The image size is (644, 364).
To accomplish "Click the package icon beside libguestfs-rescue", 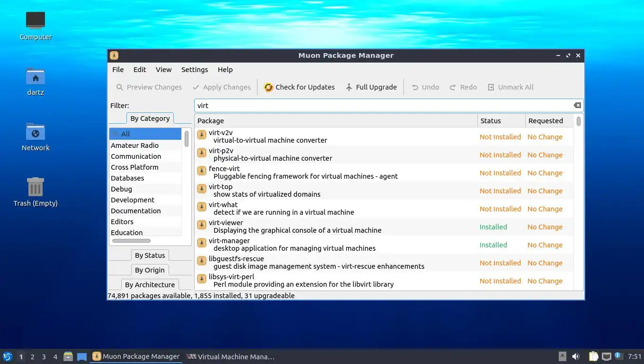I will [202, 261].
